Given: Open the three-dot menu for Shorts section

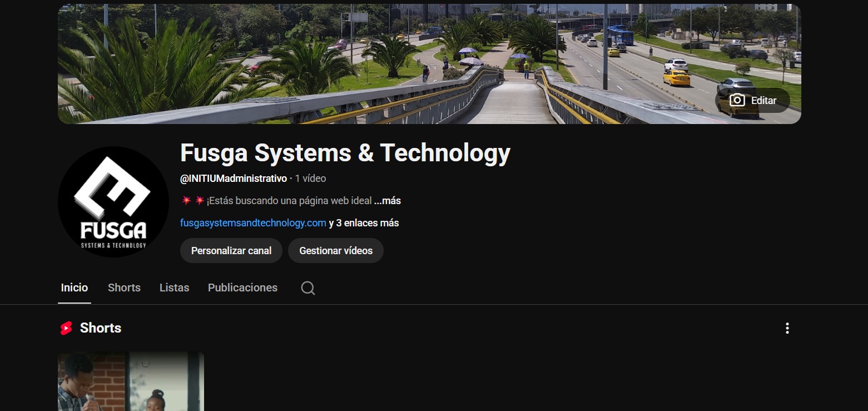Looking at the screenshot, I should click(787, 328).
